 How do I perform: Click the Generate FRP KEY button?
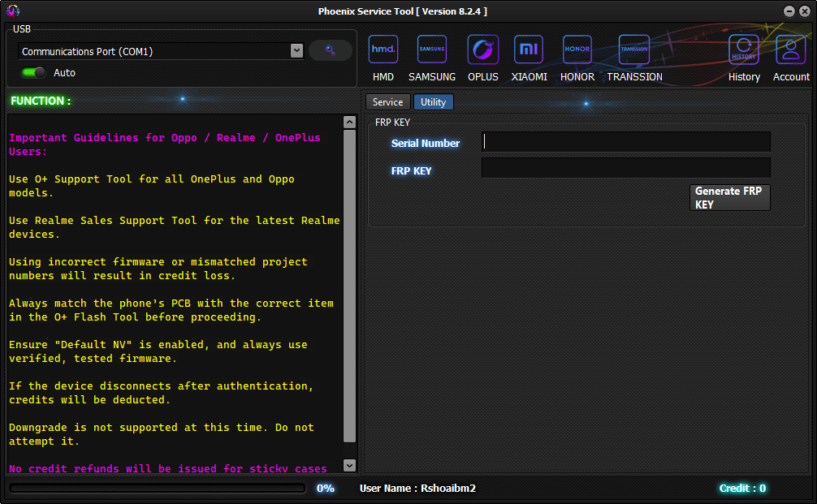728,197
